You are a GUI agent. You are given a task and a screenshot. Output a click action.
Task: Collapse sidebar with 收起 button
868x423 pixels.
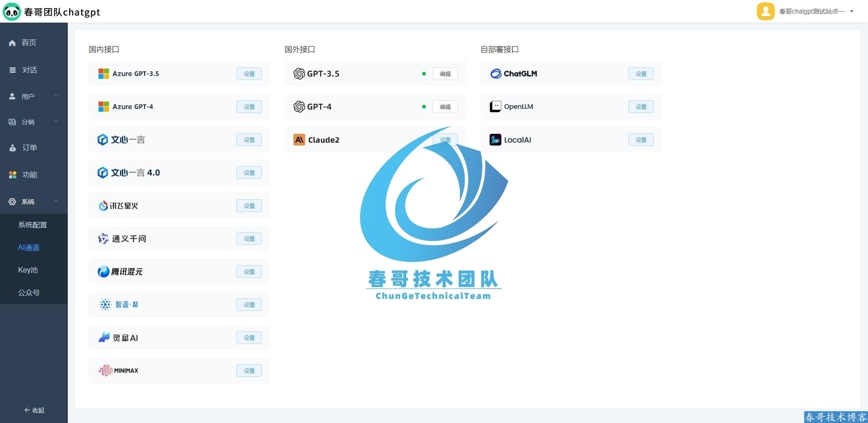(34, 410)
